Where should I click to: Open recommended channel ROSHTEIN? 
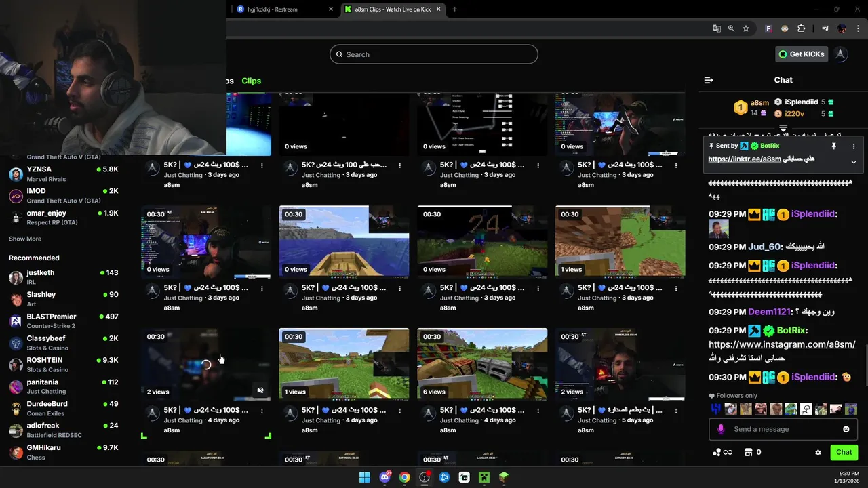64,365
